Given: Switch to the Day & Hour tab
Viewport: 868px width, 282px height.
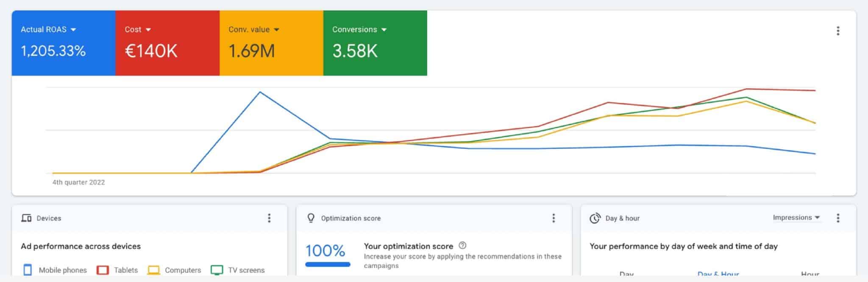Looking at the screenshot, I should 718,274.
